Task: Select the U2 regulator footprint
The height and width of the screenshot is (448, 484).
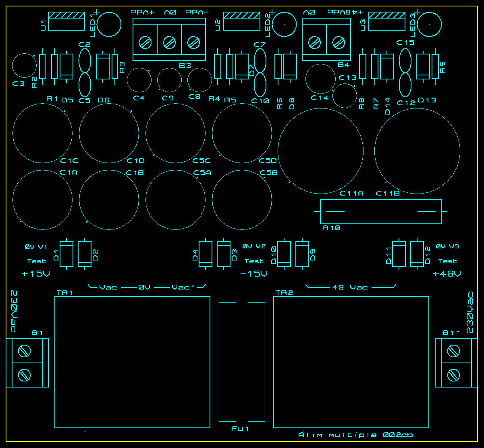Action: [x=242, y=21]
